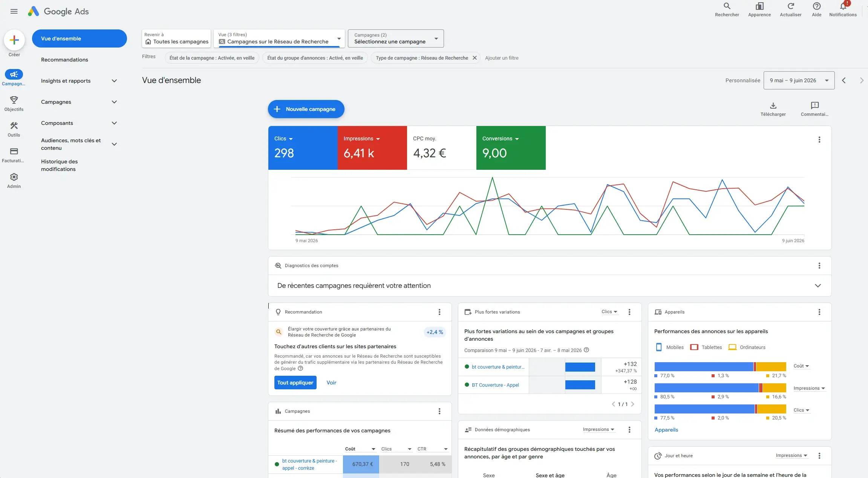Screen dimensions: 868x478
Task: Expand the Composants section
Action: click(114, 123)
